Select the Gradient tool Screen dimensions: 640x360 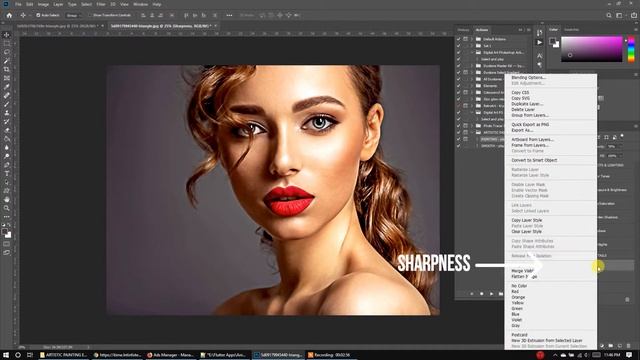(x=7, y=139)
